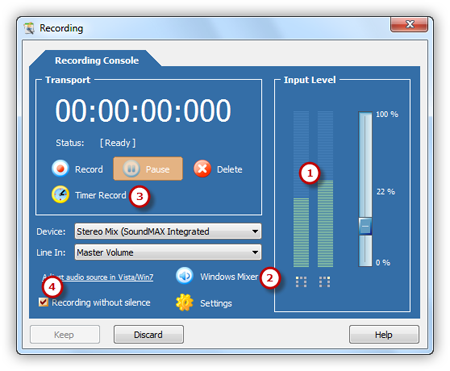450x371 pixels.
Task: Open Settings gear icon
Action: pos(184,302)
